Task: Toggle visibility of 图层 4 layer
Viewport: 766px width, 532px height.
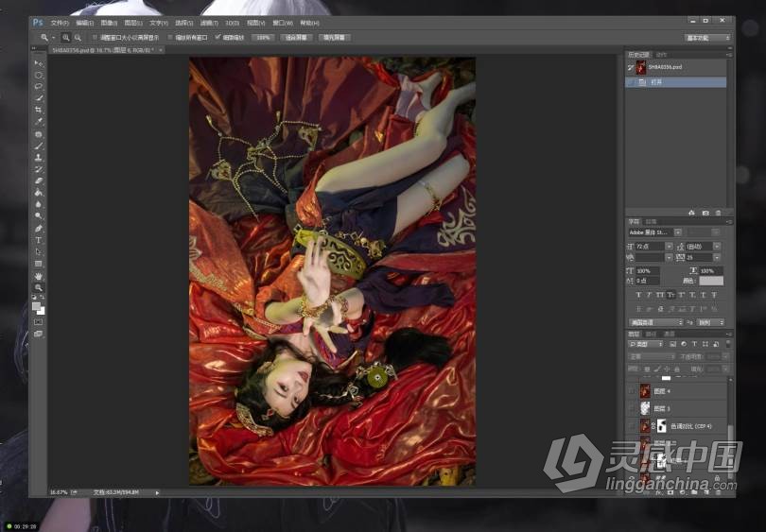Action: [632, 391]
